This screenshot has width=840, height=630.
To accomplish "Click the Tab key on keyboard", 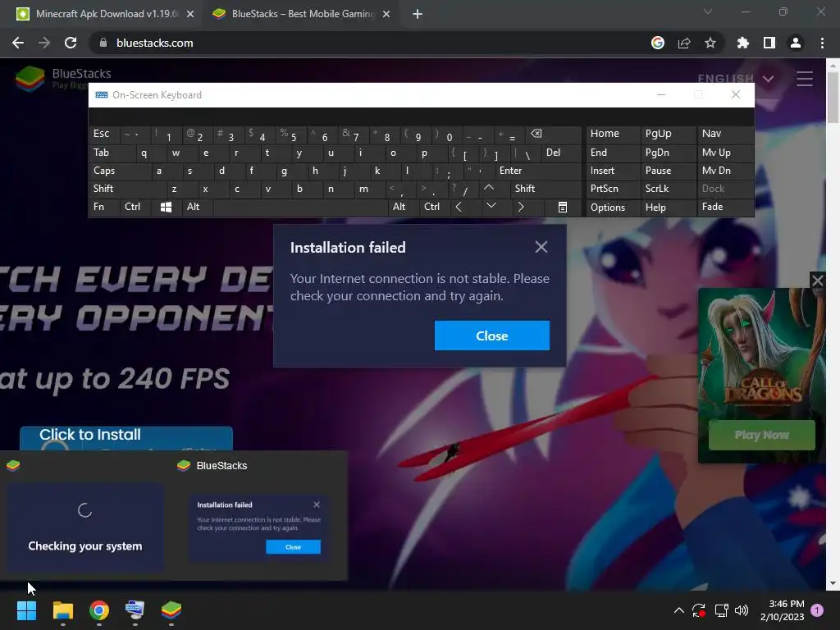I will coord(112,153).
